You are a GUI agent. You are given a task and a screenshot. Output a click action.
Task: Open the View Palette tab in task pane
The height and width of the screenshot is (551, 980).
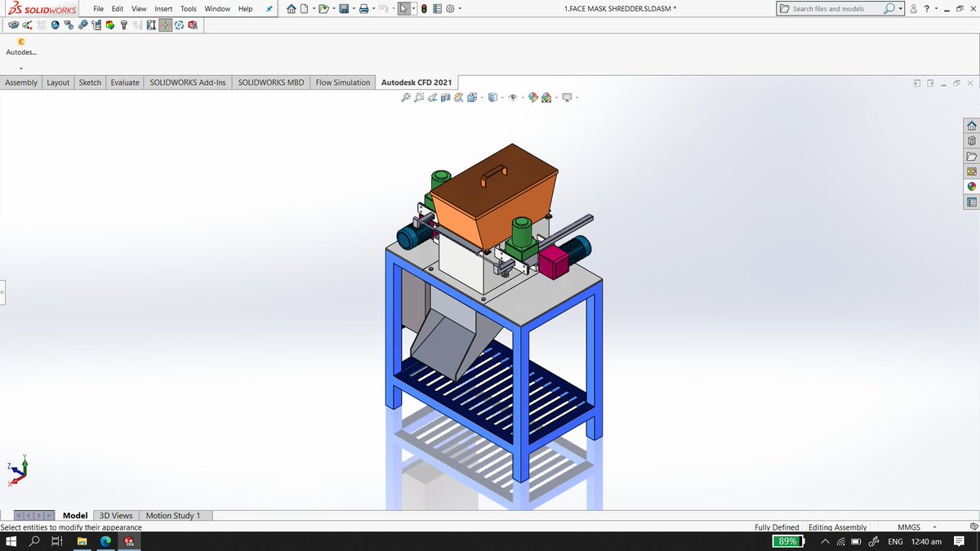click(972, 171)
